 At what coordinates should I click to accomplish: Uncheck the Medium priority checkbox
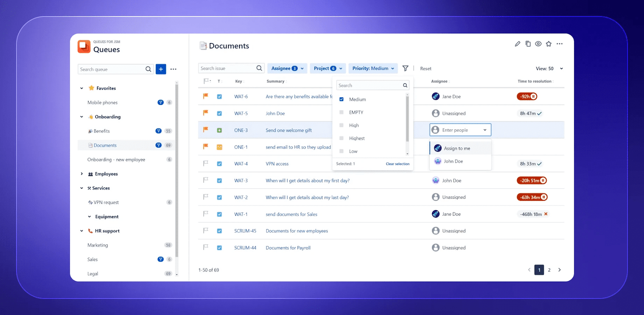341,99
